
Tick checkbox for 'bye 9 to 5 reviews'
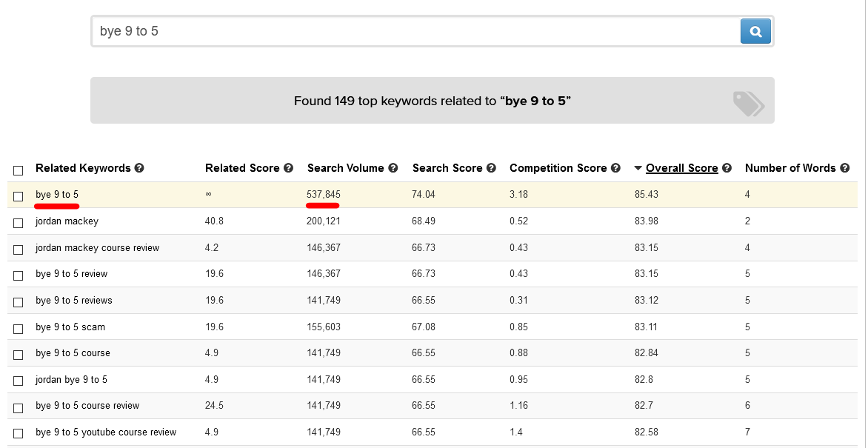pyautogui.click(x=19, y=302)
